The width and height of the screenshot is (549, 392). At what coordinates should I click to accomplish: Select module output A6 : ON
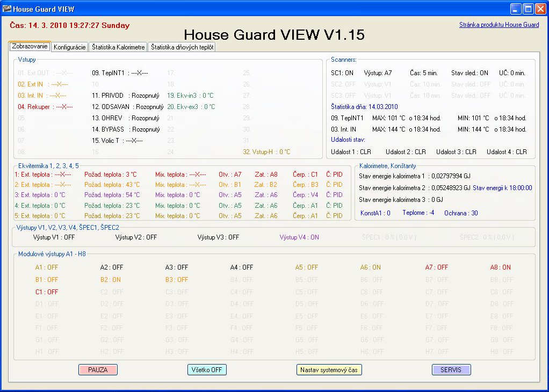pyautogui.click(x=371, y=267)
